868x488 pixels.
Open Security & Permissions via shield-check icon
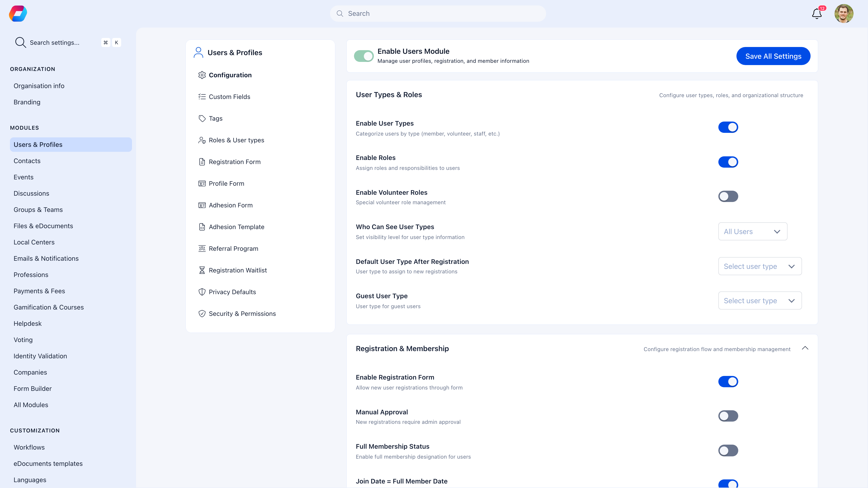click(x=202, y=313)
